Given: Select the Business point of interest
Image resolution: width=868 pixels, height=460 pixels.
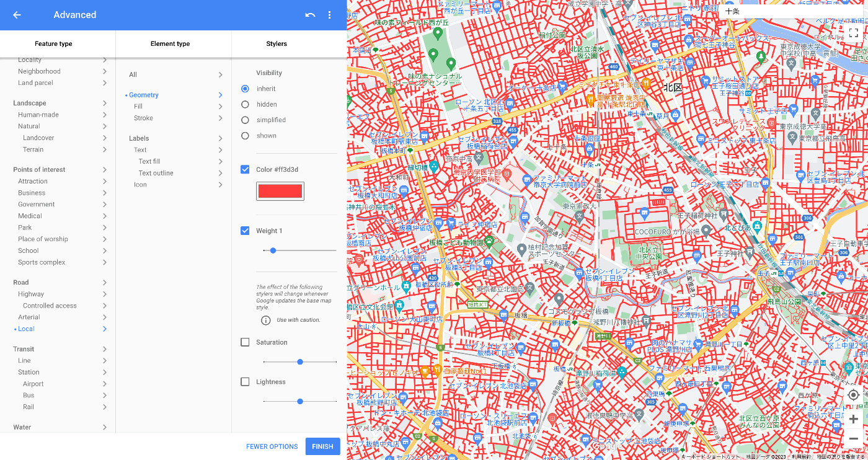Looking at the screenshot, I should click(32, 193).
